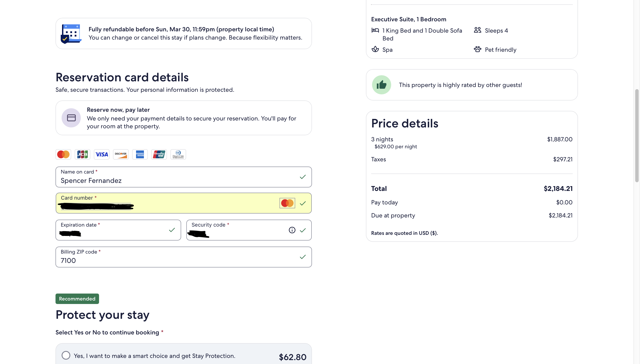Click the Visa card icon

pyautogui.click(x=102, y=154)
